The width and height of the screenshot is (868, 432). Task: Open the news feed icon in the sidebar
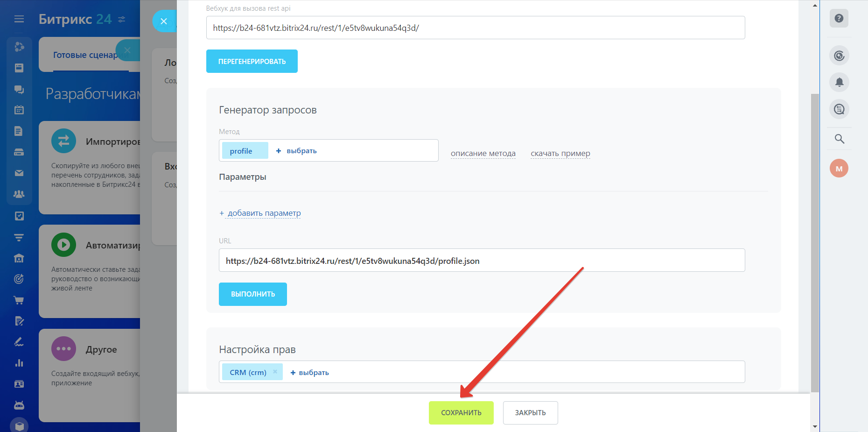click(19, 68)
